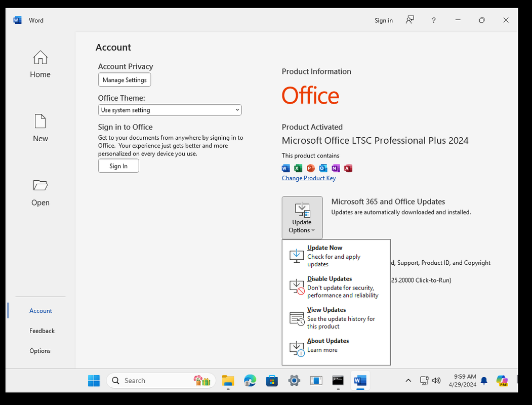
Task: Click the Word logo in the title bar
Action: (x=17, y=20)
